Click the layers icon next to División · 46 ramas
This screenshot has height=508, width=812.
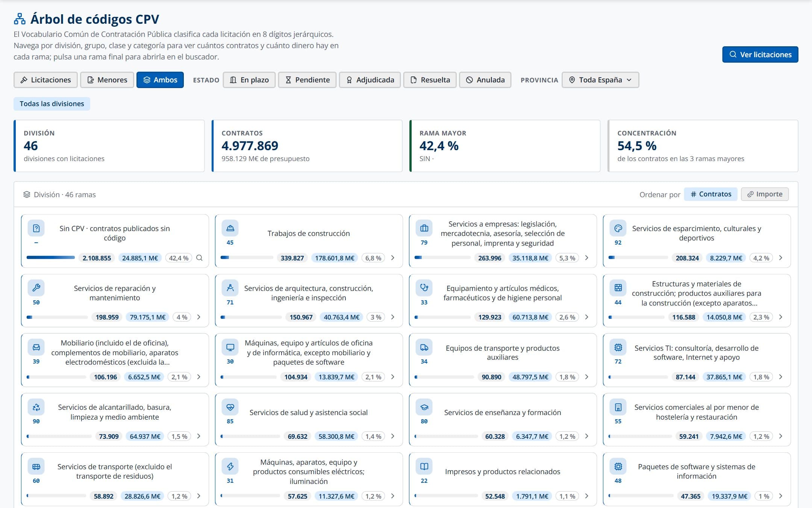pos(27,195)
